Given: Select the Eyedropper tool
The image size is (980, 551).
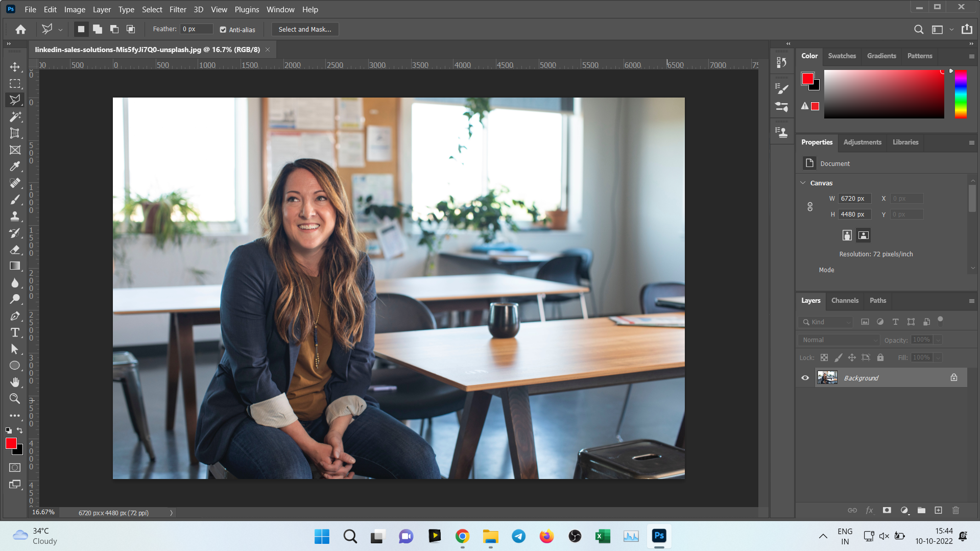Looking at the screenshot, I should click(x=15, y=166).
